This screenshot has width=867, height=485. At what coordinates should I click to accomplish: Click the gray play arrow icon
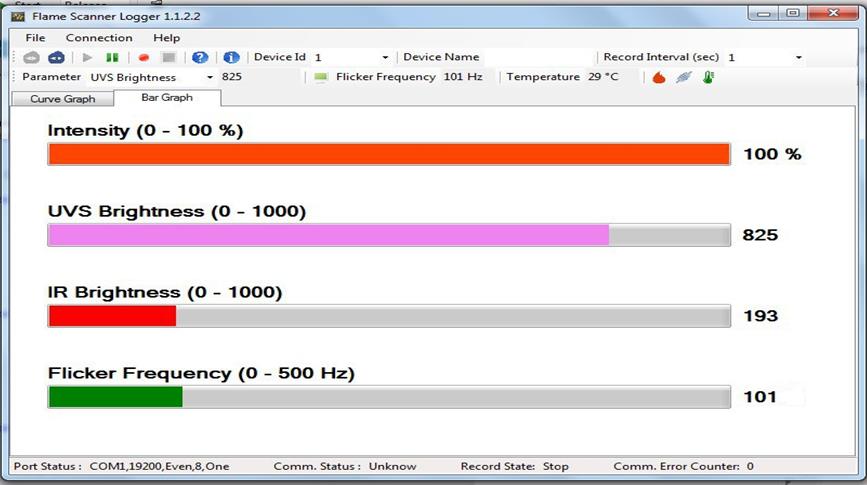[x=87, y=58]
